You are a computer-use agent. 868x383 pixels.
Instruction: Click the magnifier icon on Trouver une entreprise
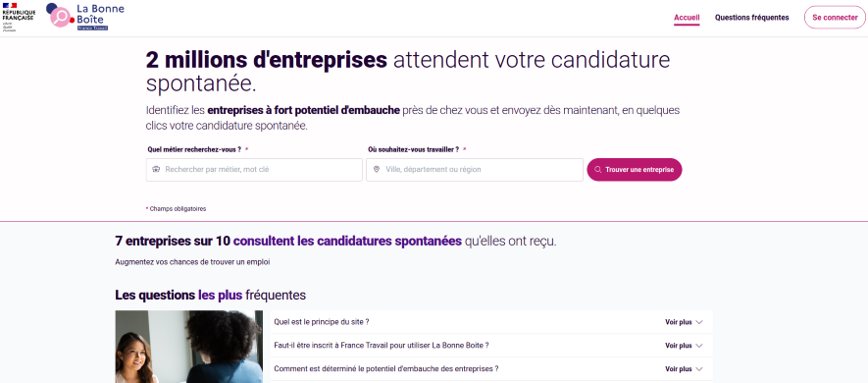(598, 170)
